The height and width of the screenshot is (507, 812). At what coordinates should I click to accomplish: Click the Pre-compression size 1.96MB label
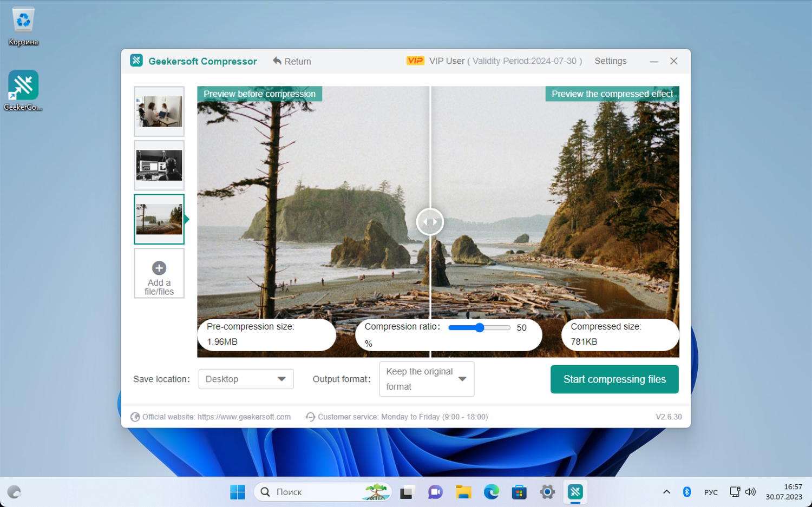(267, 334)
